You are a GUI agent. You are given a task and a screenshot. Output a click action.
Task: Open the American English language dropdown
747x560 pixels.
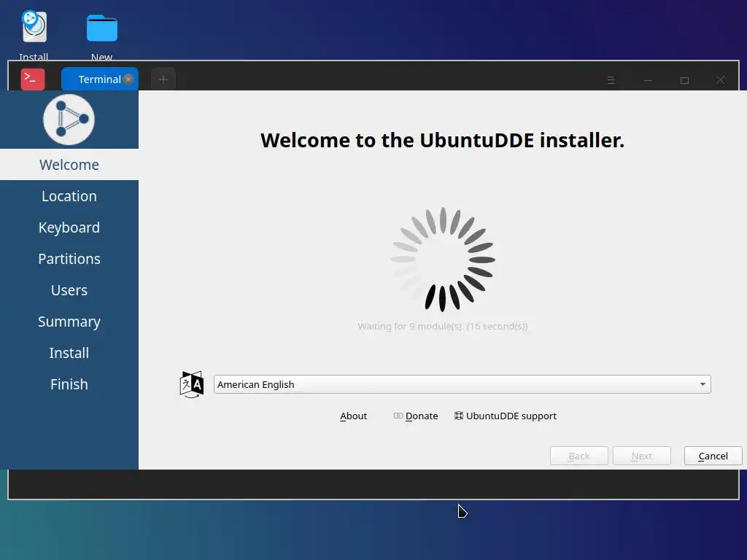[462, 384]
